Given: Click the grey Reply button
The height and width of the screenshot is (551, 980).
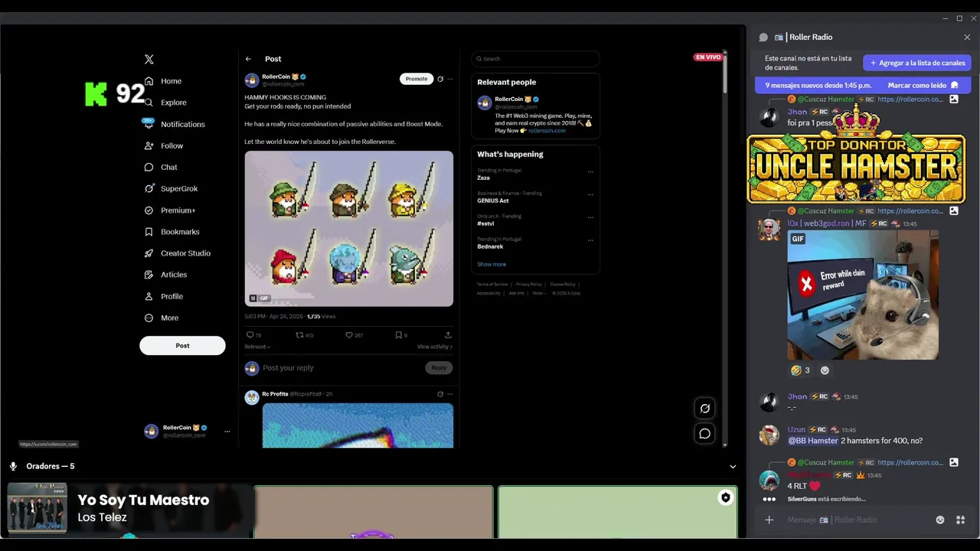Looking at the screenshot, I should (x=439, y=368).
